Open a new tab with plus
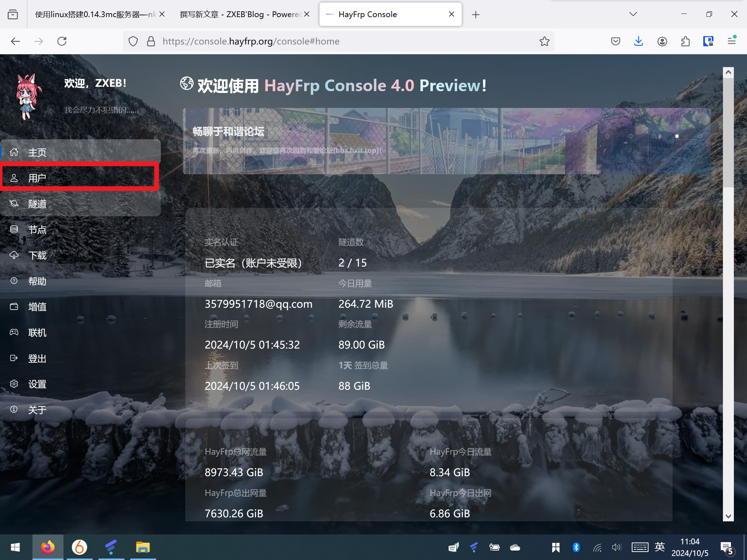This screenshot has height=560, width=747. pos(476,15)
